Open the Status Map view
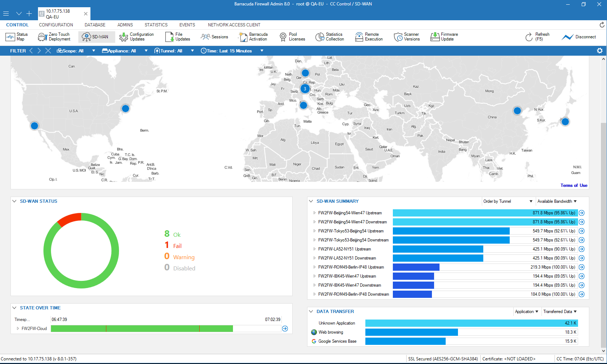Image resolution: width=607 pixels, height=364 pixels. (x=17, y=37)
